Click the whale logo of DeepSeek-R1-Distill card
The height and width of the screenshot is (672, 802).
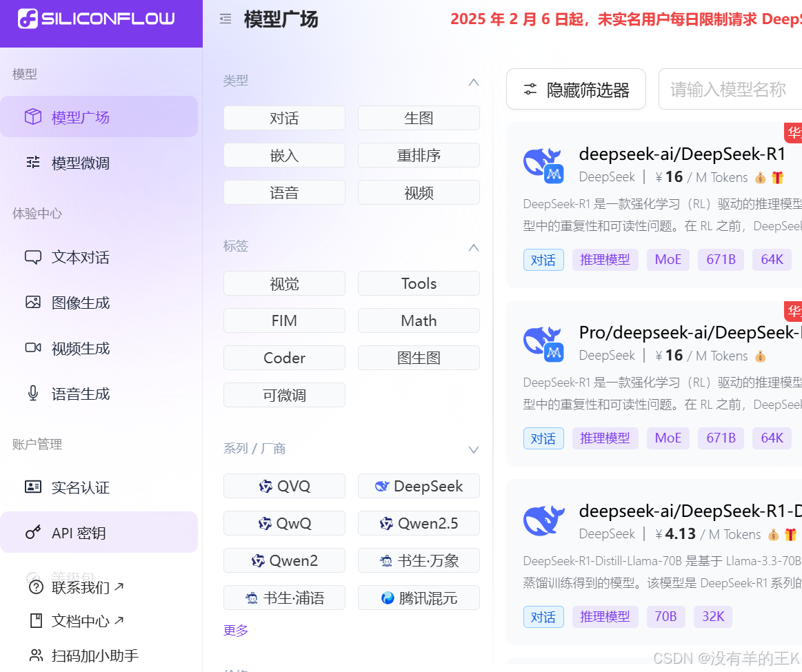543,520
